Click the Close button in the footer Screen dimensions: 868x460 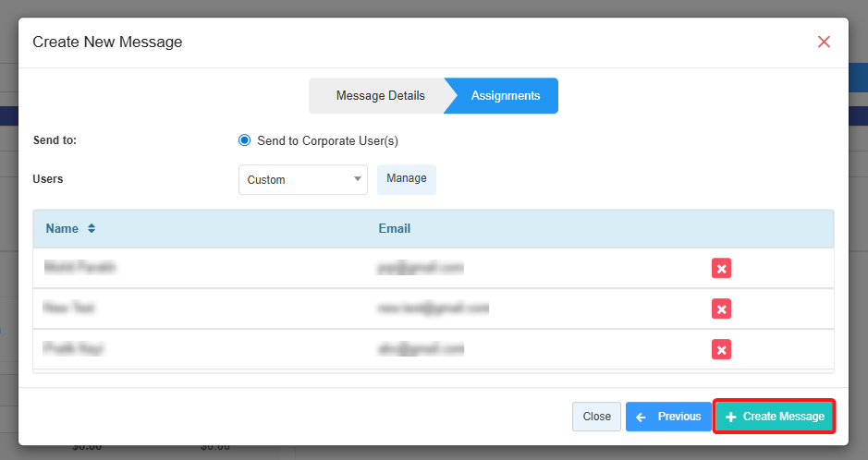pos(596,417)
